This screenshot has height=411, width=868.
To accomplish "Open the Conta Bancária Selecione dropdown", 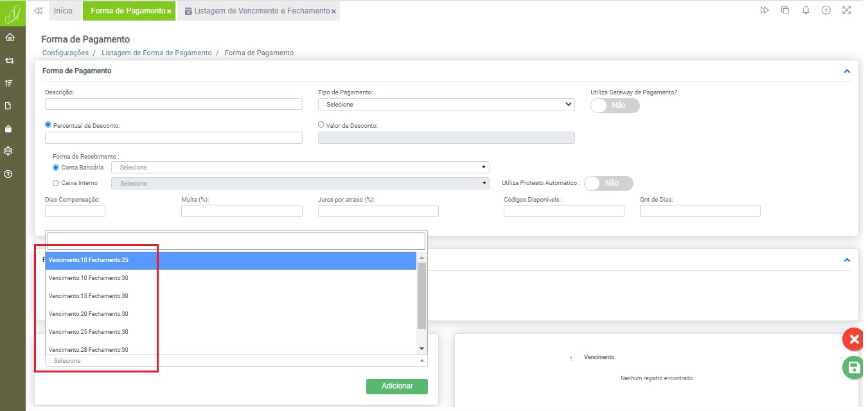I will [x=300, y=168].
